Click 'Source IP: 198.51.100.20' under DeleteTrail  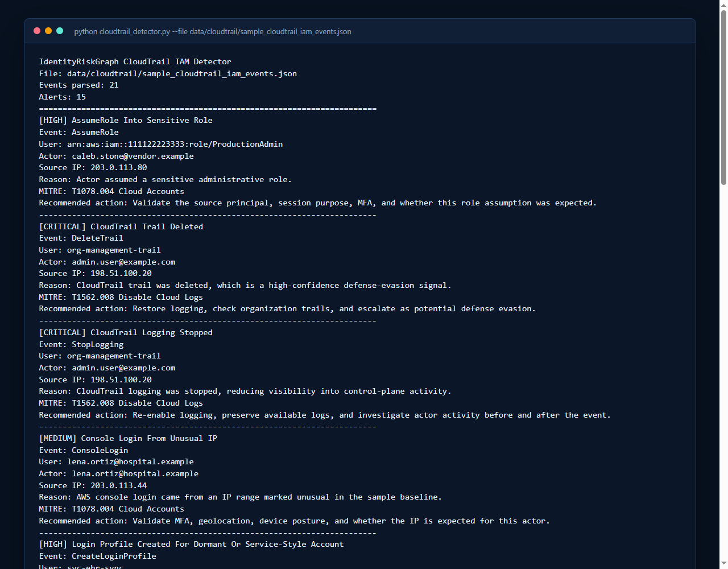click(x=96, y=273)
